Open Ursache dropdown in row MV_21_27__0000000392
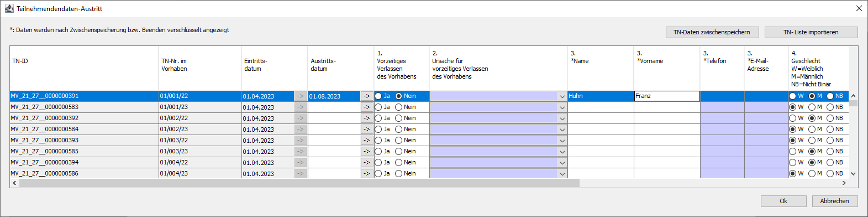The image size is (868, 217). pos(562,118)
